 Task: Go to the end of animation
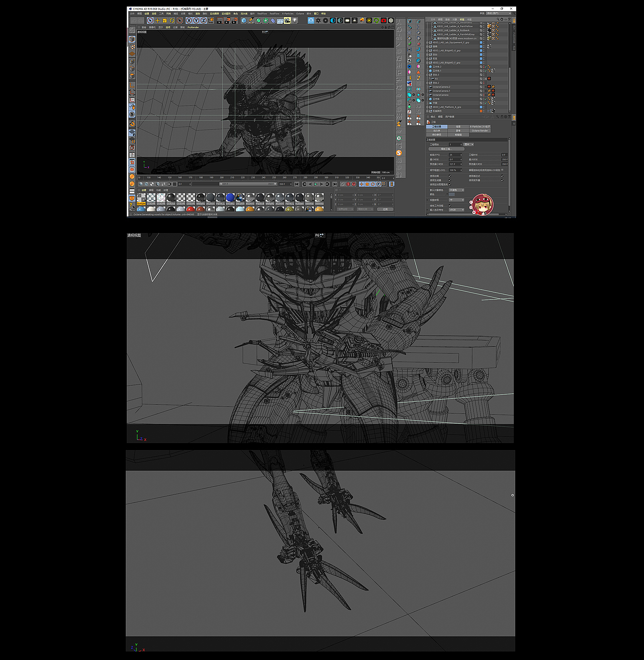pyautogui.click(x=335, y=184)
